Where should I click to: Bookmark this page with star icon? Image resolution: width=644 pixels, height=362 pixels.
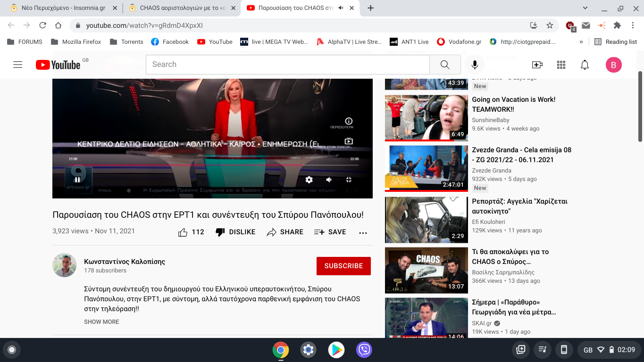pos(550,25)
